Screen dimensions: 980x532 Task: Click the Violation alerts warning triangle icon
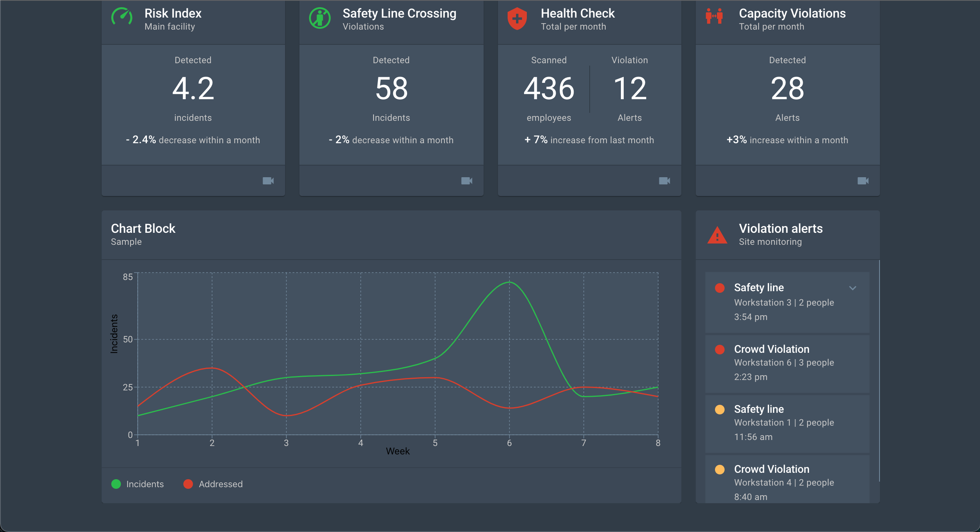click(x=717, y=235)
